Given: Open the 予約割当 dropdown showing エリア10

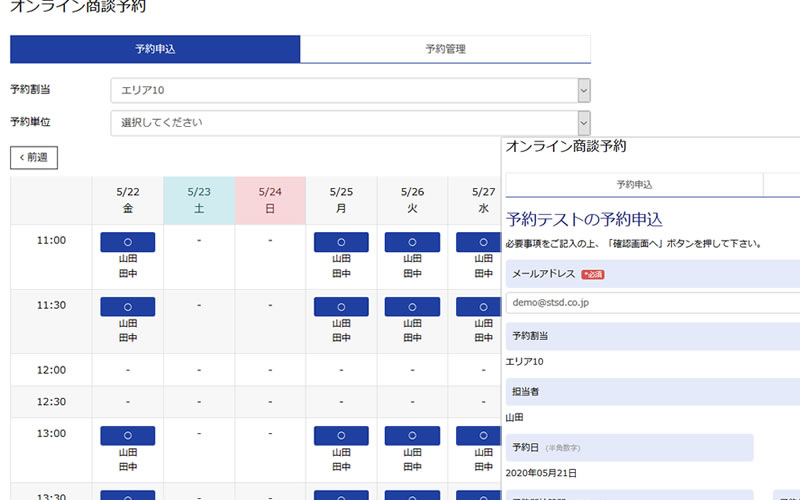Looking at the screenshot, I should (x=351, y=90).
